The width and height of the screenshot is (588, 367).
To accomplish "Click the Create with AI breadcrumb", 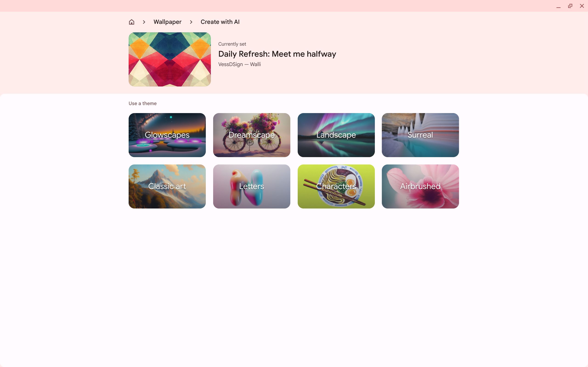I will [220, 22].
